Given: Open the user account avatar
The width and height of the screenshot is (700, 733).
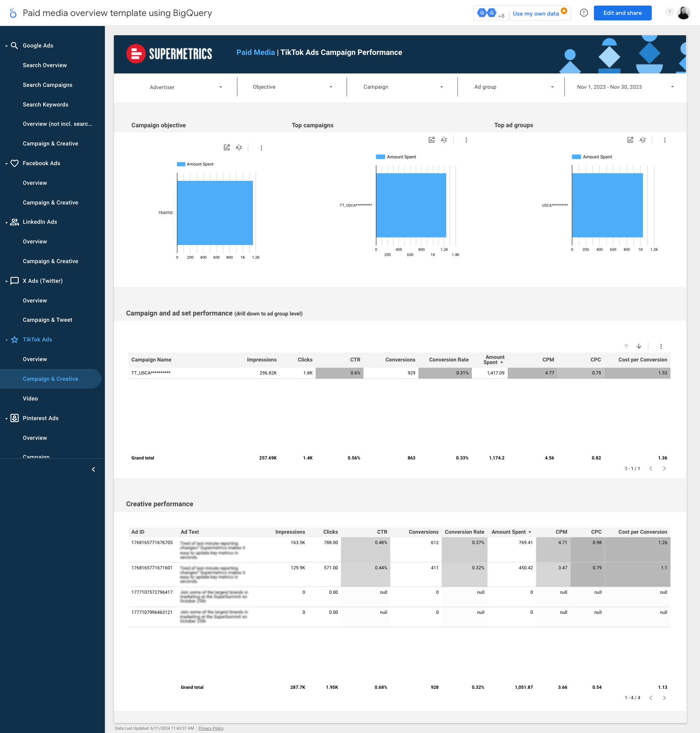Looking at the screenshot, I should coord(683,13).
